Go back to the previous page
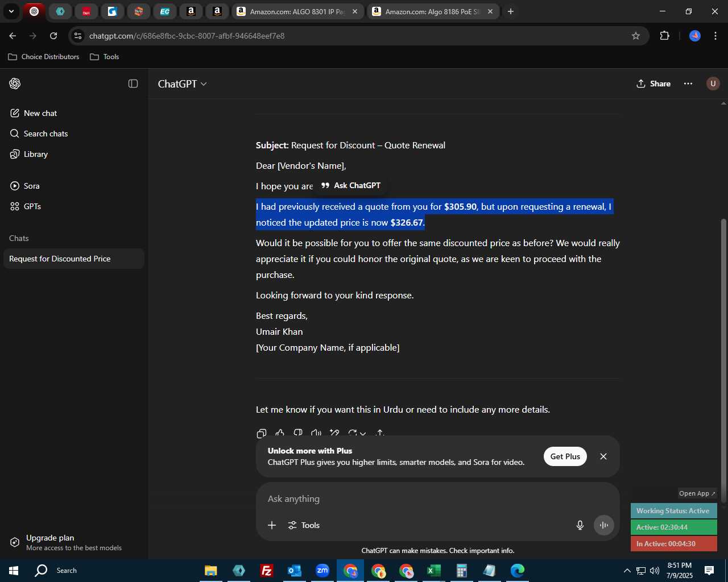This screenshot has height=582, width=728. tap(13, 36)
